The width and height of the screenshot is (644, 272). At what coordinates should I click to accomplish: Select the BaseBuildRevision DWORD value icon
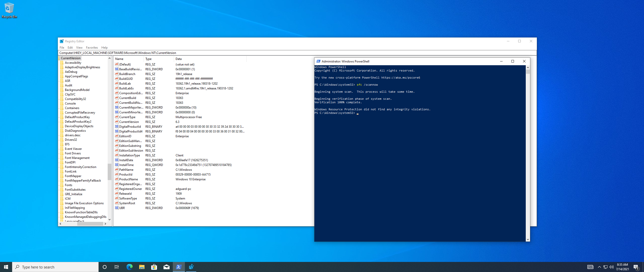click(x=117, y=69)
